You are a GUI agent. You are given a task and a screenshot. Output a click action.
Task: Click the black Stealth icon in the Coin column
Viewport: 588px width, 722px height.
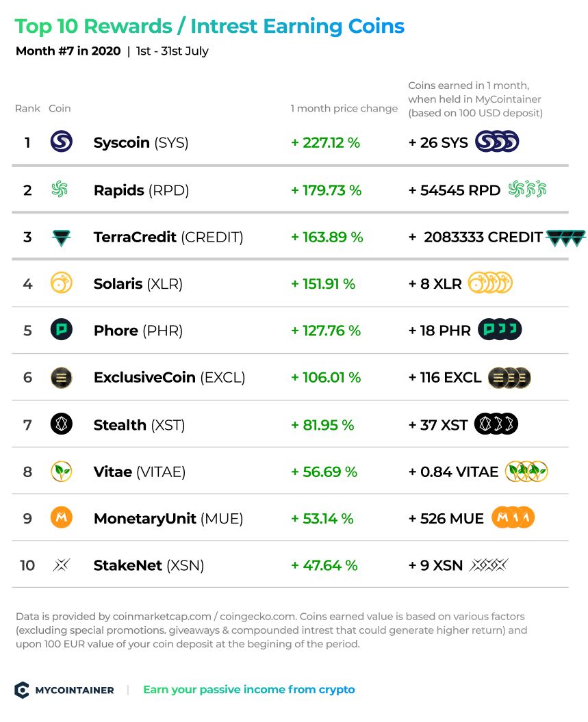61,424
